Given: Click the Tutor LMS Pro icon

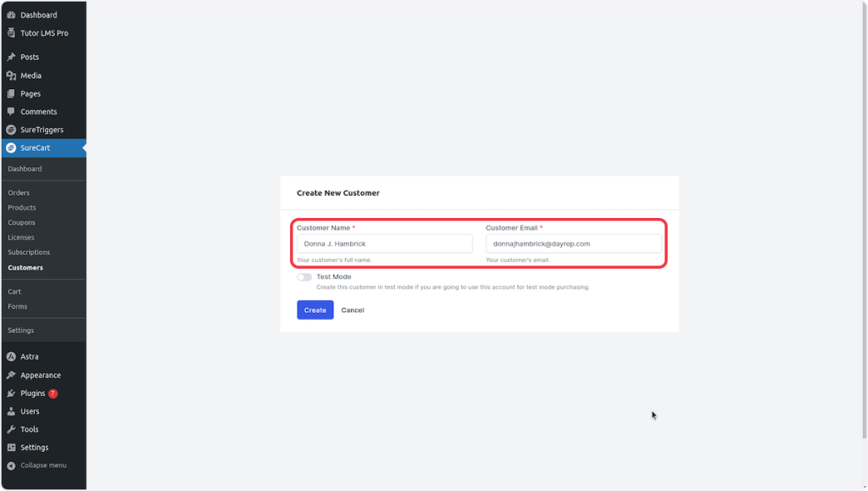Looking at the screenshot, I should point(11,33).
